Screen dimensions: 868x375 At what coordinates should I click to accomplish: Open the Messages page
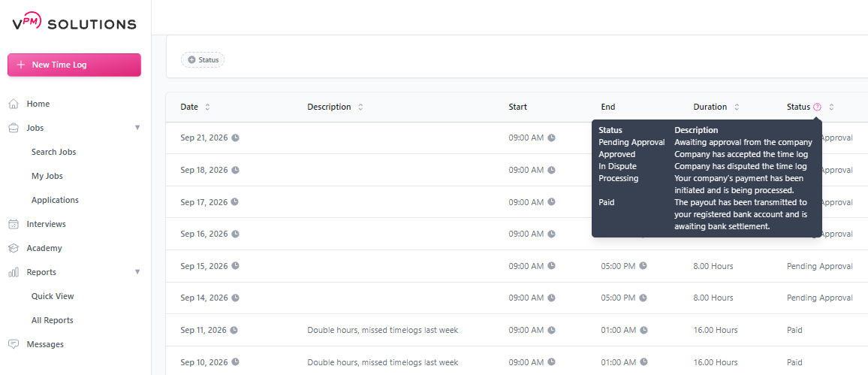point(45,344)
